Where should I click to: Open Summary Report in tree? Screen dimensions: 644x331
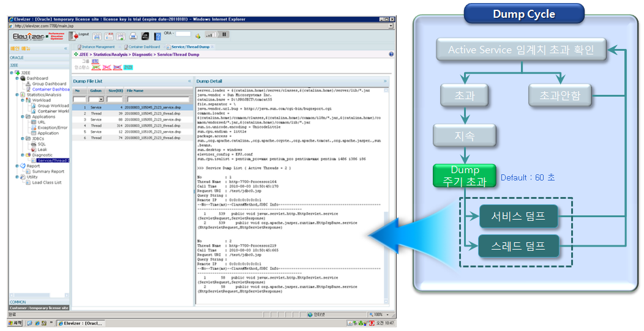pos(48,171)
